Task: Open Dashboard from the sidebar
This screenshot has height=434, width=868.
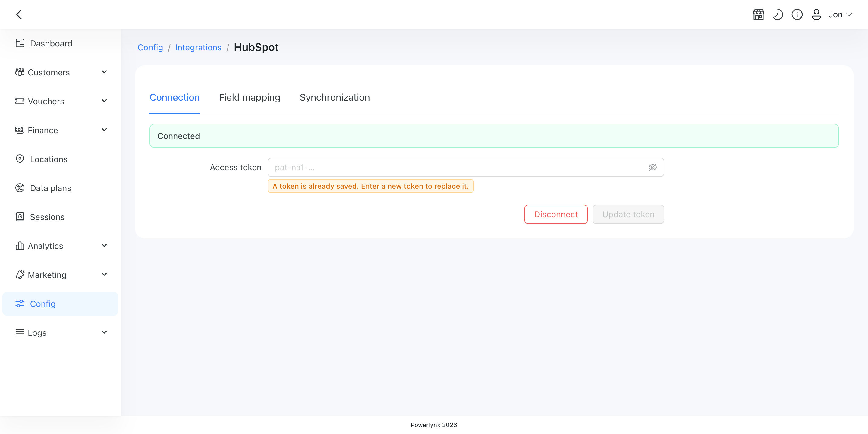Action: click(60, 43)
